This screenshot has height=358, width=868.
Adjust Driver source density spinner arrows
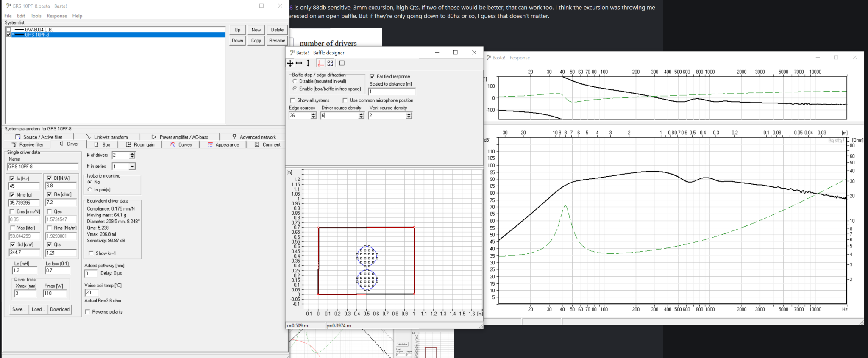(x=361, y=116)
